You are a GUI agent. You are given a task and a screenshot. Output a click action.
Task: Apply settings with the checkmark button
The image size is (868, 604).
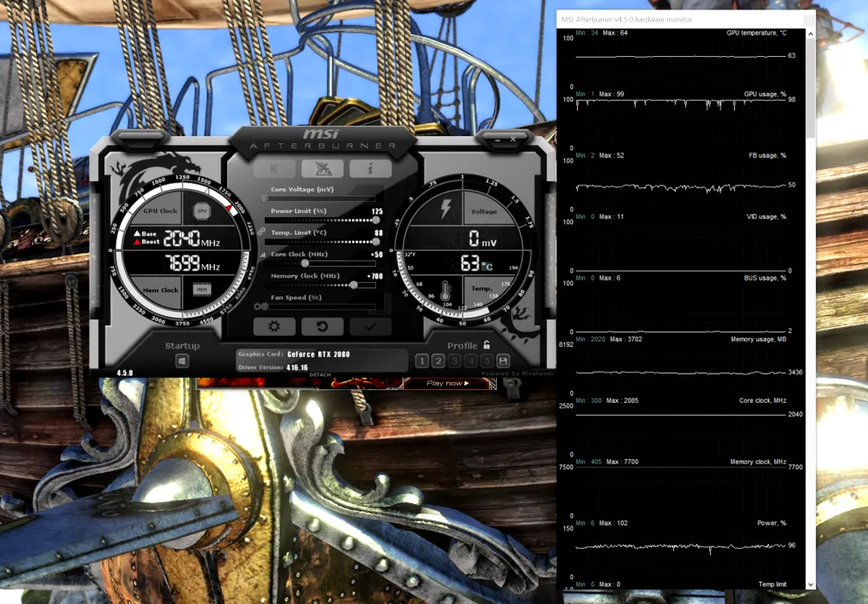370,327
